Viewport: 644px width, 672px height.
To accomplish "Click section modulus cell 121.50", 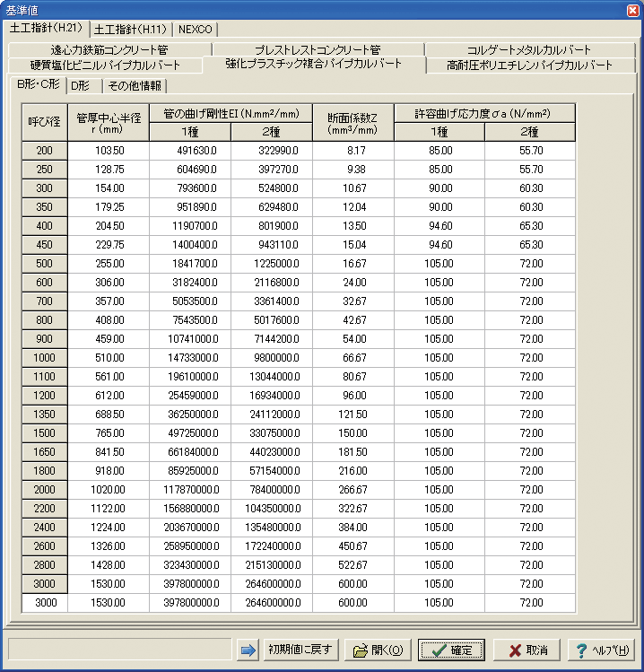I will [x=353, y=415].
